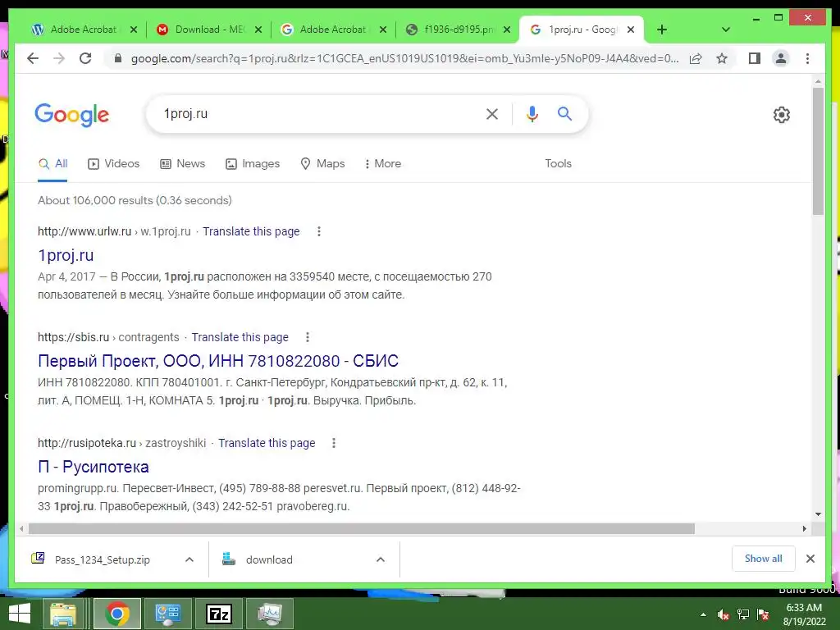Bookmark this page with the star icon
The width and height of the screenshot is (840, 630).
pos(722,58)
